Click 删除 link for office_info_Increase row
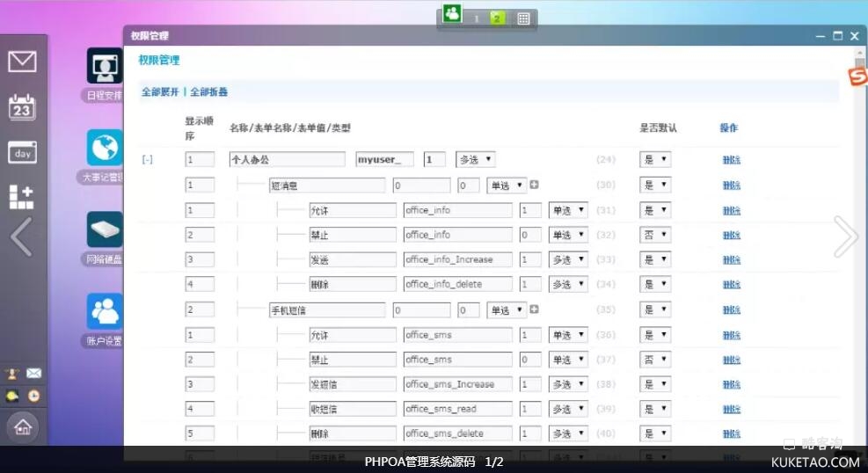This screenshot has width=868, height=473. click(732, 260)
